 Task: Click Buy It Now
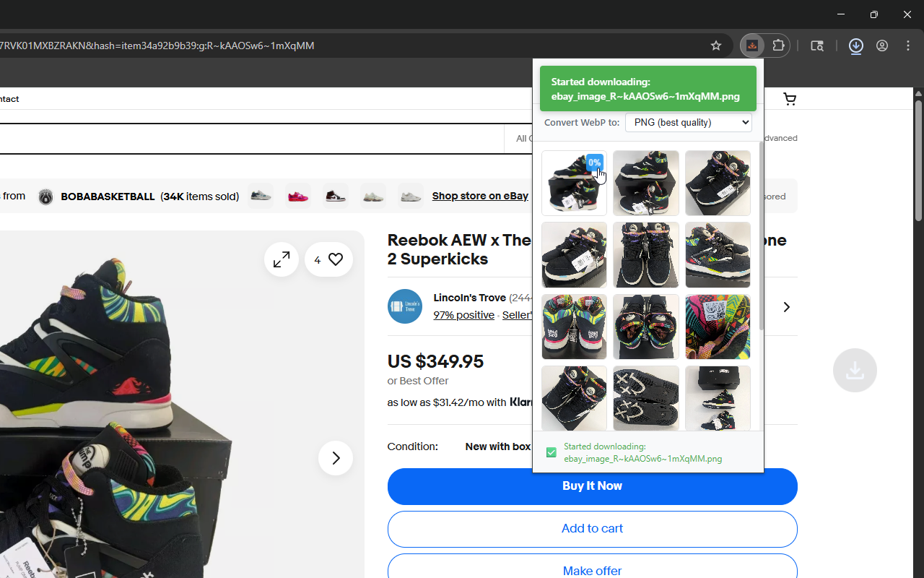click(x=593, y=486)
